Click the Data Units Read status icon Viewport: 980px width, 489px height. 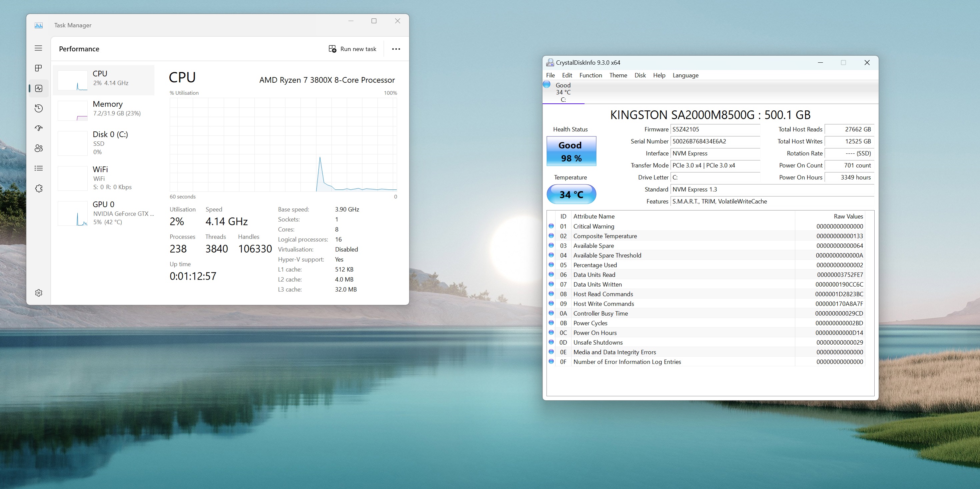pos(551,275)
